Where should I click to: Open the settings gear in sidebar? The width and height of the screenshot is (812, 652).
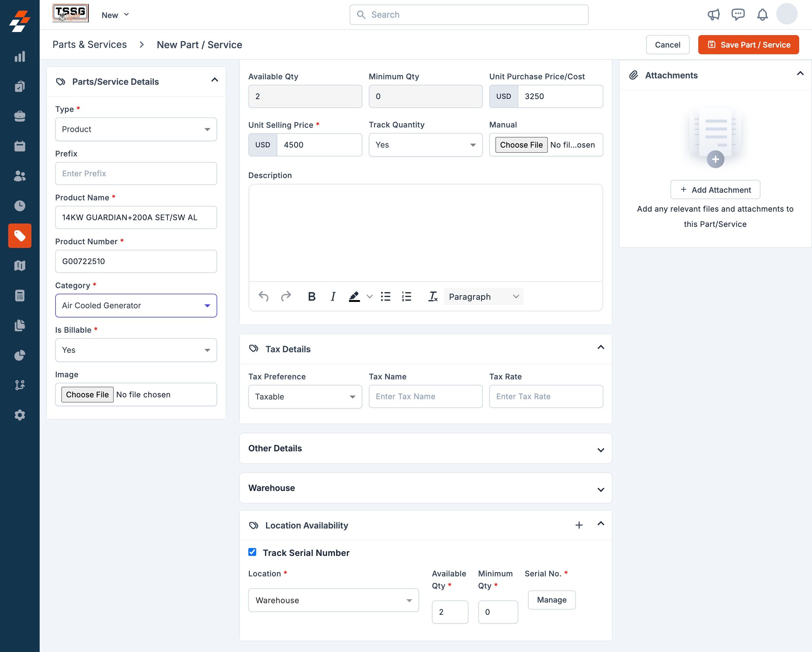coord(20,415)
